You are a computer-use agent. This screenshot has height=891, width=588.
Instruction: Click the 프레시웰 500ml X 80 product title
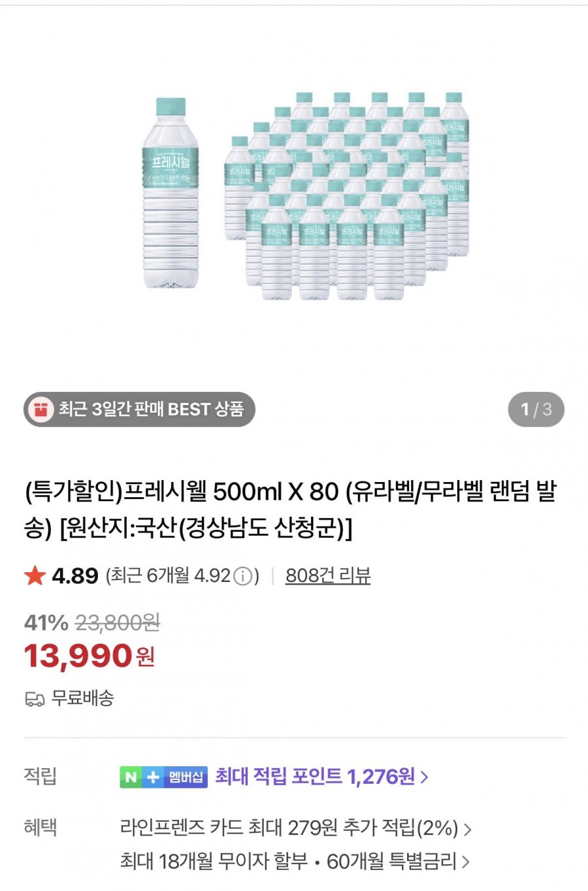(290, 510)
